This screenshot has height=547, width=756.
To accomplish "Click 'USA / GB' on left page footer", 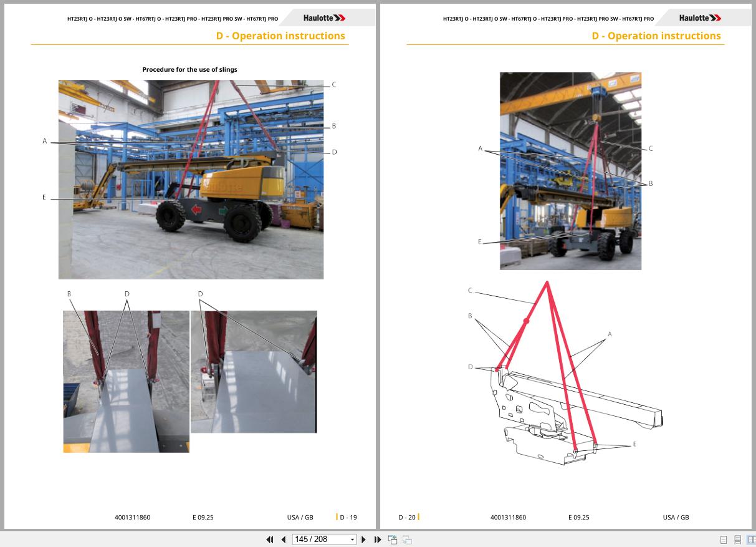I will [300, 517].
